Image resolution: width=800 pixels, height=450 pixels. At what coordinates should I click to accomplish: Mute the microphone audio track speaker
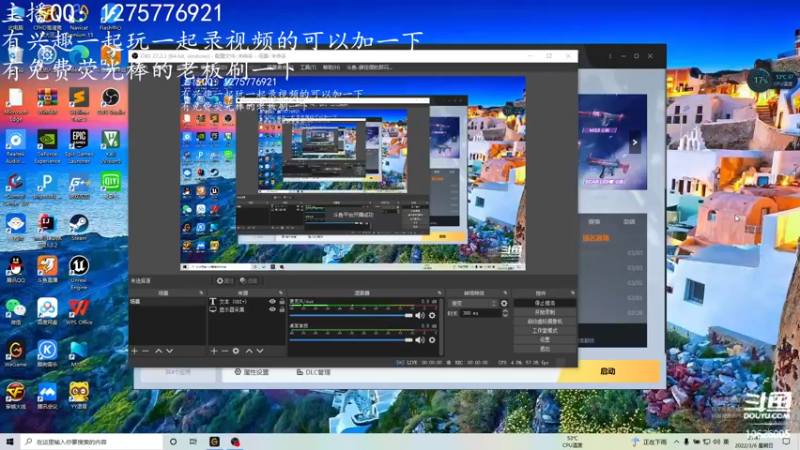pos(420,315)
